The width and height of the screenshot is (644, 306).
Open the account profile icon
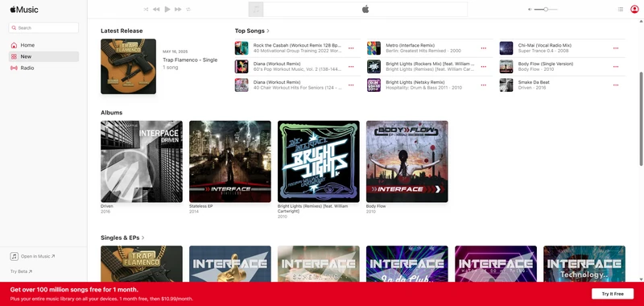pos(634,9)
